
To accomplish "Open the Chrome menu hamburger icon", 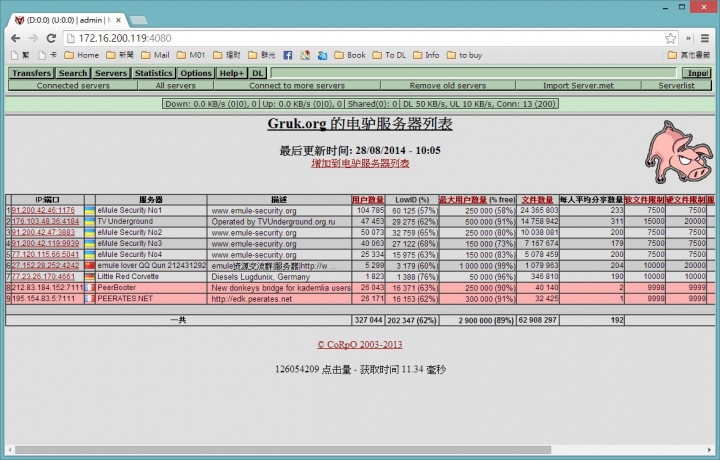I will click(705, 38).
